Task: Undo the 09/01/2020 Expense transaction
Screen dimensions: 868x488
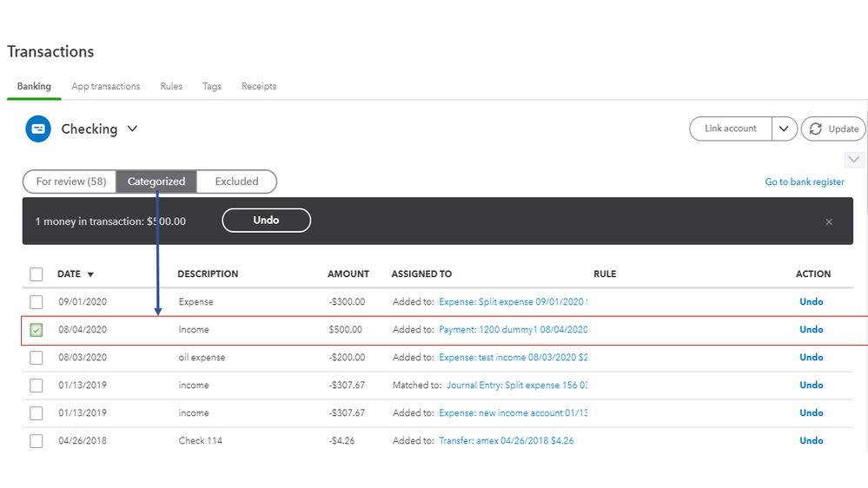Action: point(811,302)
